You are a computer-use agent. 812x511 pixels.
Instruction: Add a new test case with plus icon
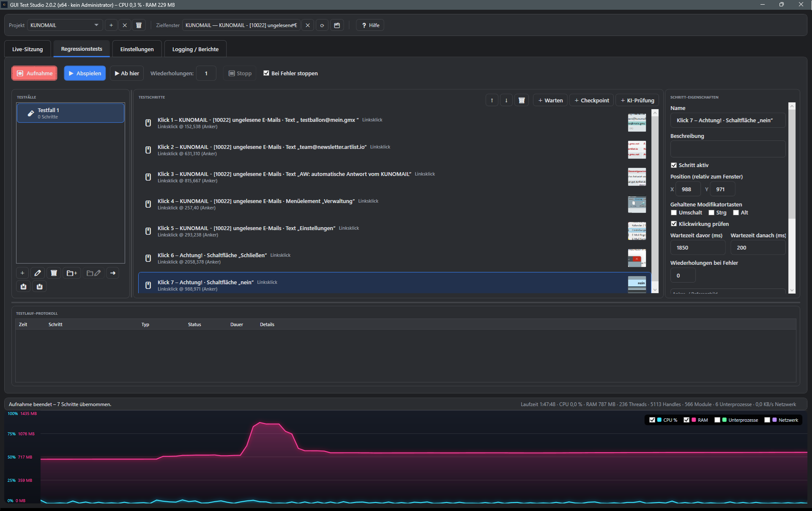point(22,273)
